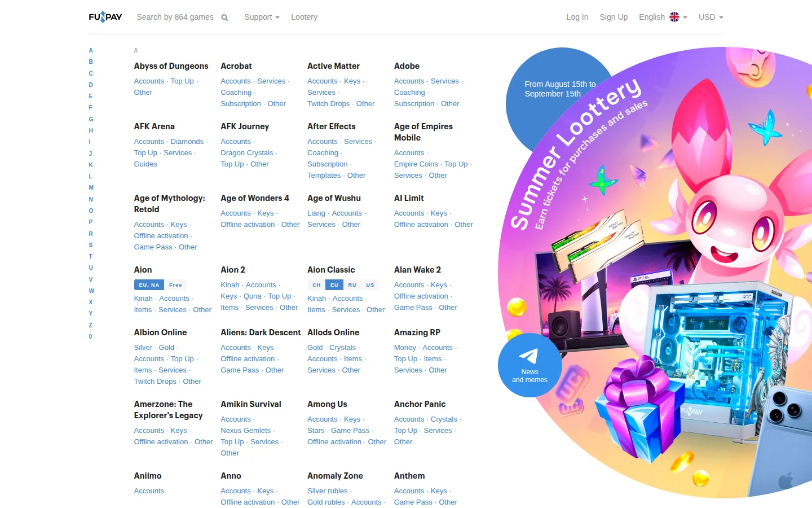Open Money under Amazing RP
The height and width of the screenshot is (508, 812).
405,348
